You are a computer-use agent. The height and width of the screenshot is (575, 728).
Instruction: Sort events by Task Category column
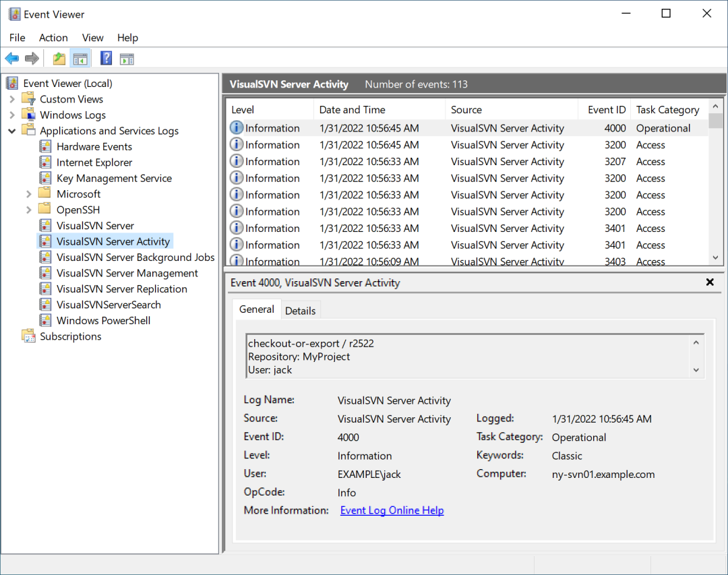click(x=669, y=110)
